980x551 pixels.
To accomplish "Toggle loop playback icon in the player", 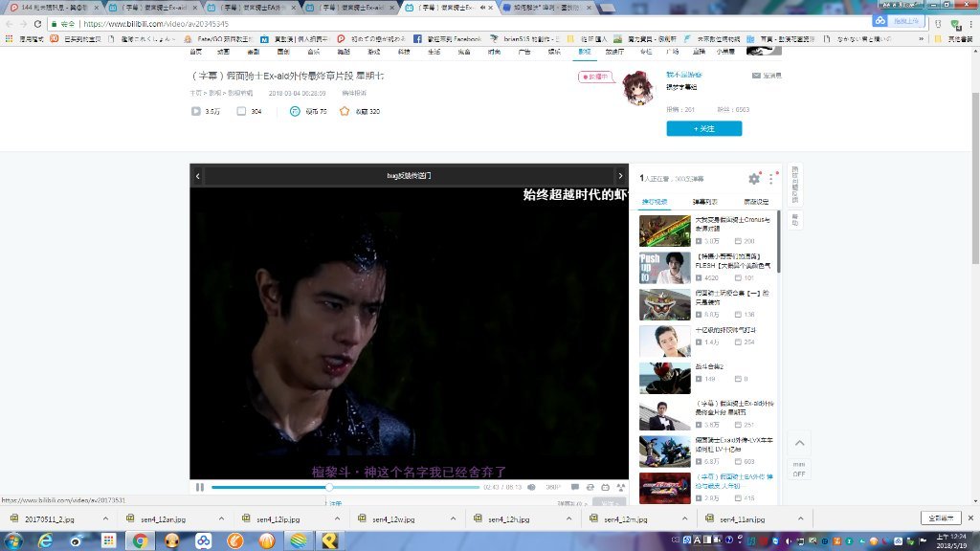I will coord(590,487).
